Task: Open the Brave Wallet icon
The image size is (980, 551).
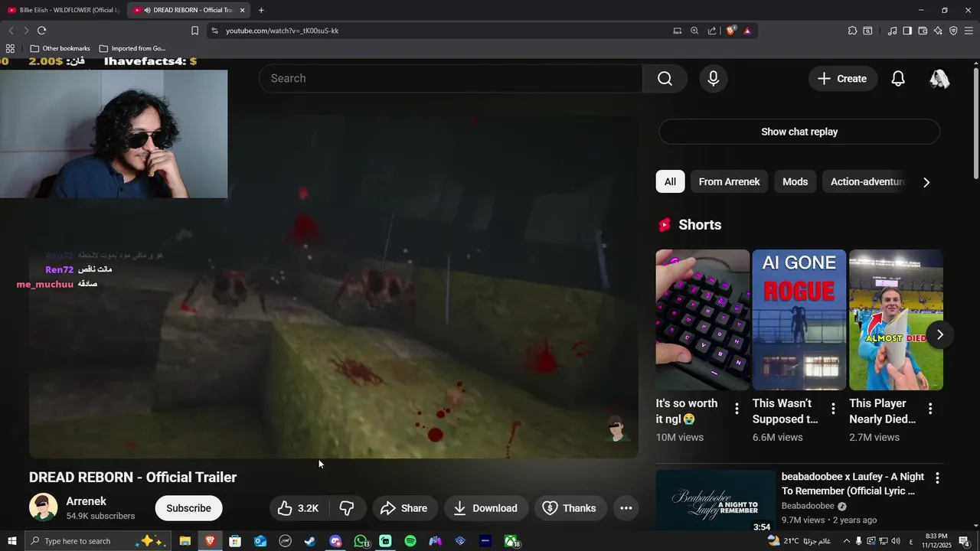Action: click(923, 31)
